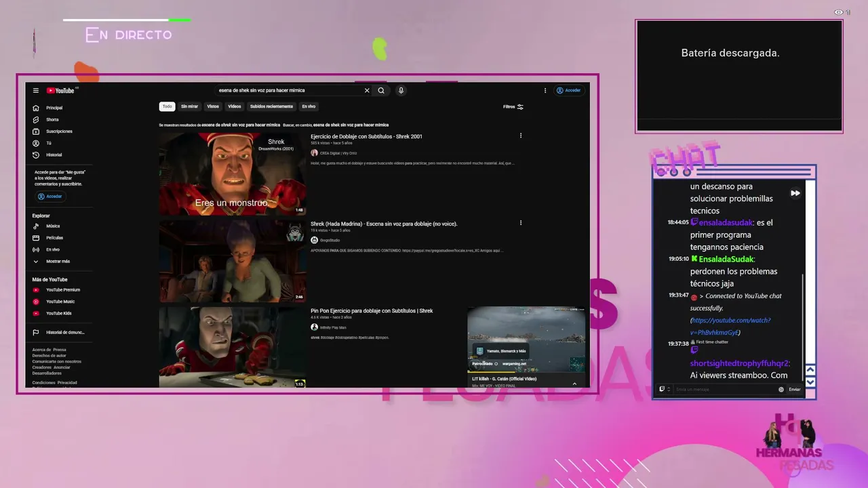Open the Tú section in the sidebar

(x=49, y=143)
